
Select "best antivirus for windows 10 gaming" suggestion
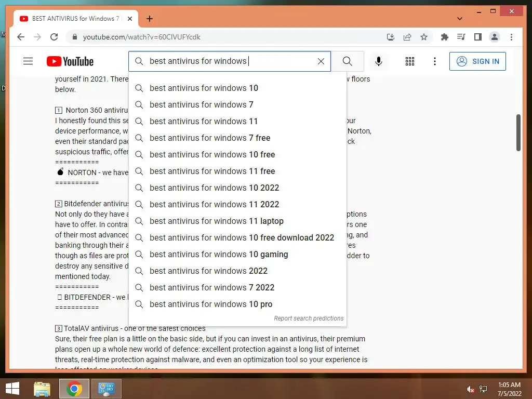click(237, 255)
